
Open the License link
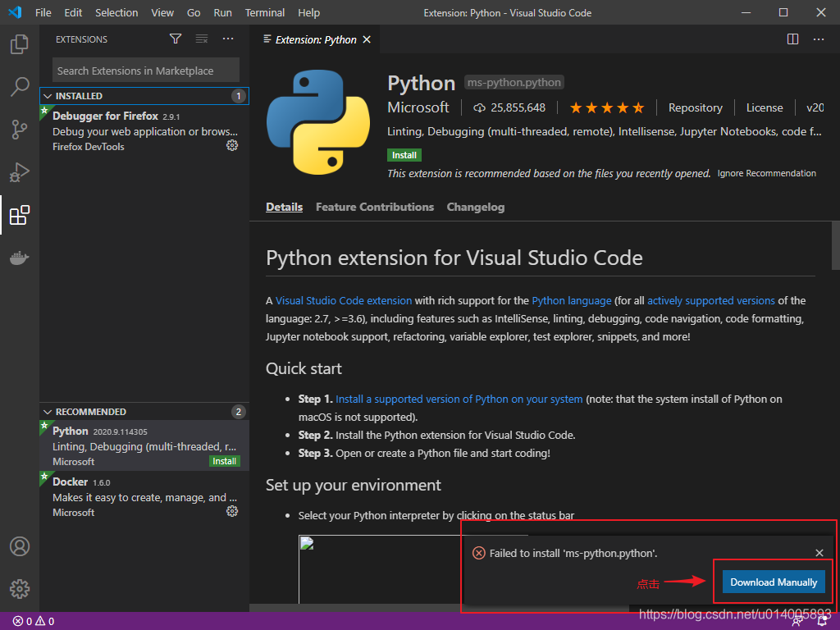click(x=765, y=107)
